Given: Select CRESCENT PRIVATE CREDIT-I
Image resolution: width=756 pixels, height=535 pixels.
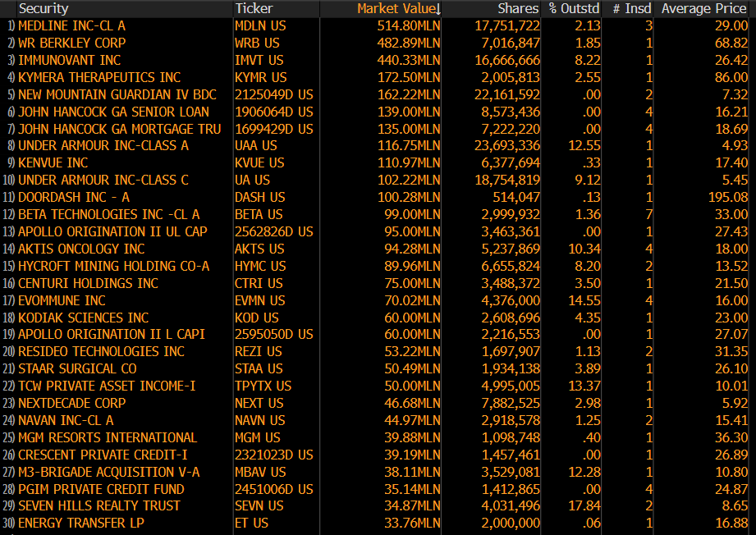Looking at the screenshot, I should click(103, 455).
